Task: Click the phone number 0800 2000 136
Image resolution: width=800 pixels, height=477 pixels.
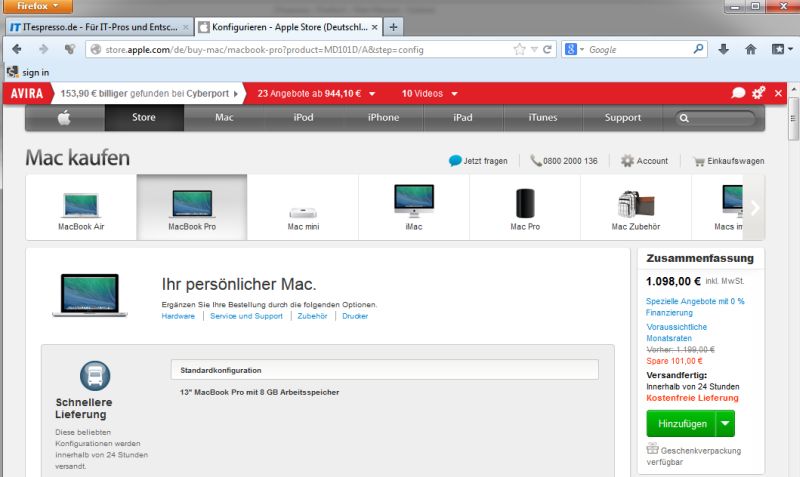Action: click(x=570, y=161)
